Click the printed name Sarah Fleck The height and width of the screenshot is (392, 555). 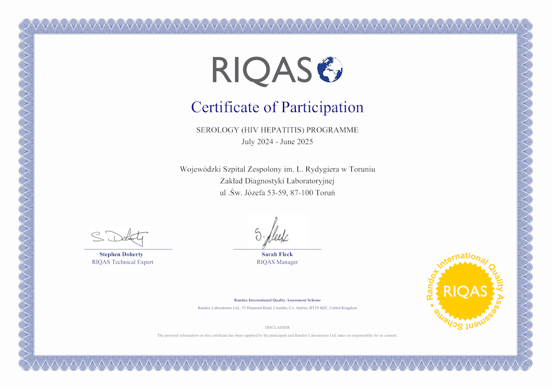(277, 254)
